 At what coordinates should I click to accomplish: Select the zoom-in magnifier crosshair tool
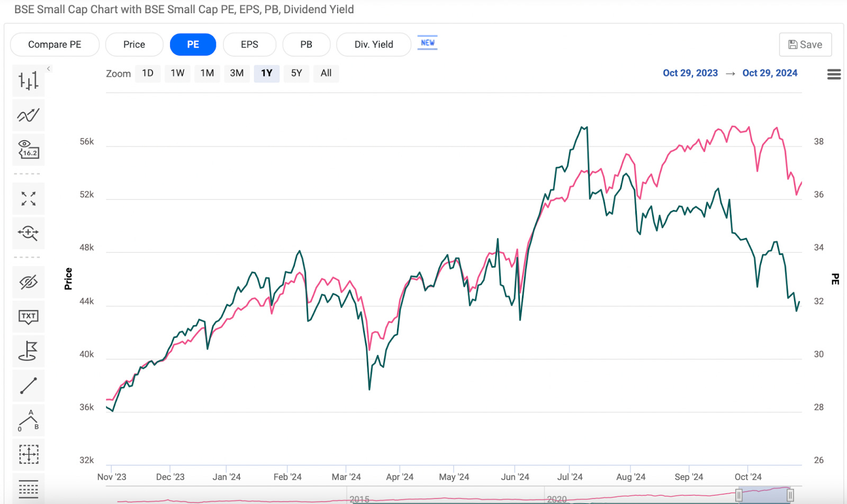29,233
